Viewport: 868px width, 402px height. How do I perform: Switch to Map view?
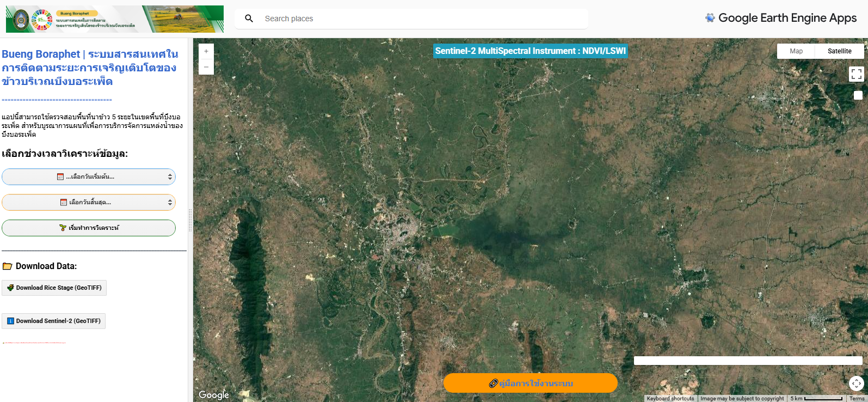point(796,51)
